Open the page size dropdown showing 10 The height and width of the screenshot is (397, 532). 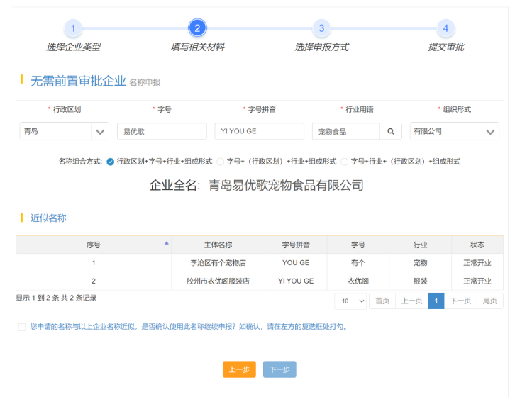351,301
